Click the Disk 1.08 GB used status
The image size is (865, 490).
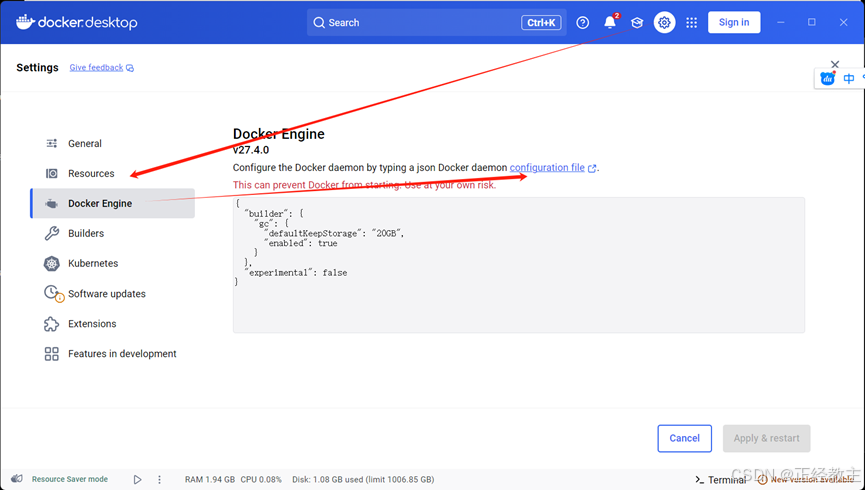[363, 480]
